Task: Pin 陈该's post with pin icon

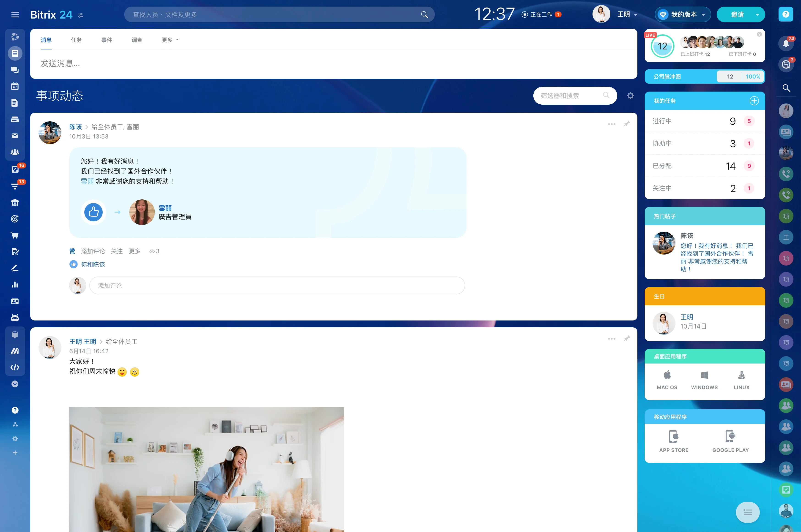Action: pyautogui.click(x=627, y=124)
